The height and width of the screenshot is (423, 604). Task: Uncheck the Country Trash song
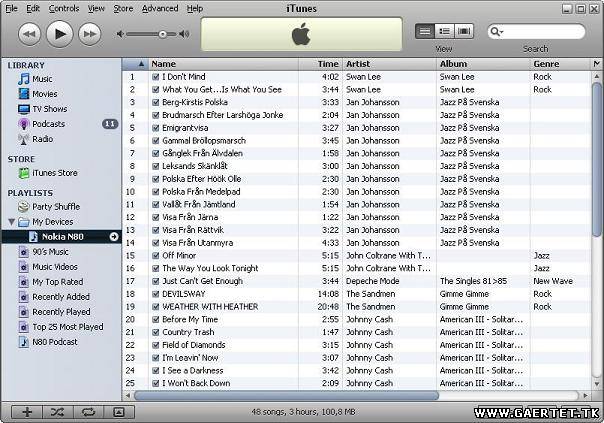click(155, 332)
